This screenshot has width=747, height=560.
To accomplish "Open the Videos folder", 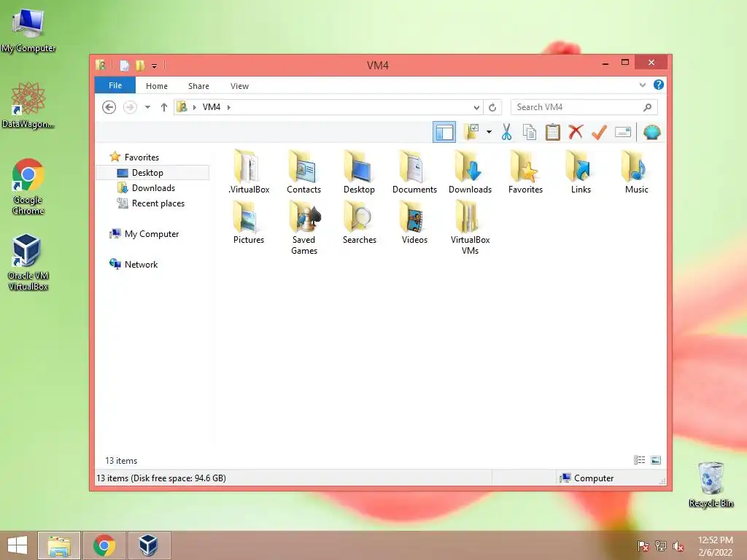I will pos(414,222).
